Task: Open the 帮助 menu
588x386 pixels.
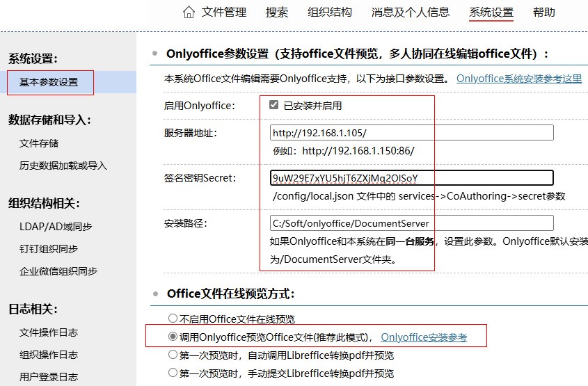Action: coord(543,13)
